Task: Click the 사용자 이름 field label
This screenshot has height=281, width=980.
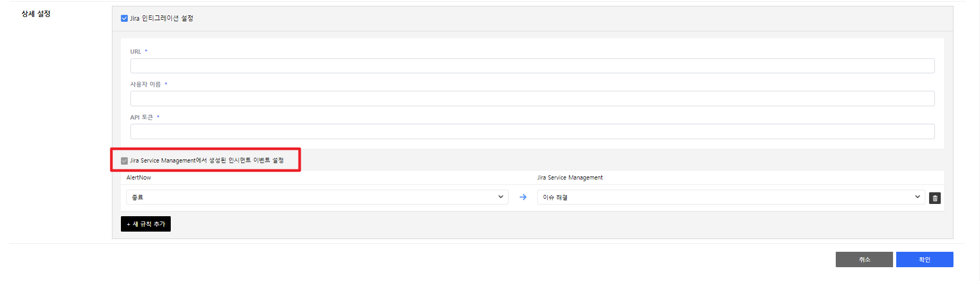Action: point(145,84)
